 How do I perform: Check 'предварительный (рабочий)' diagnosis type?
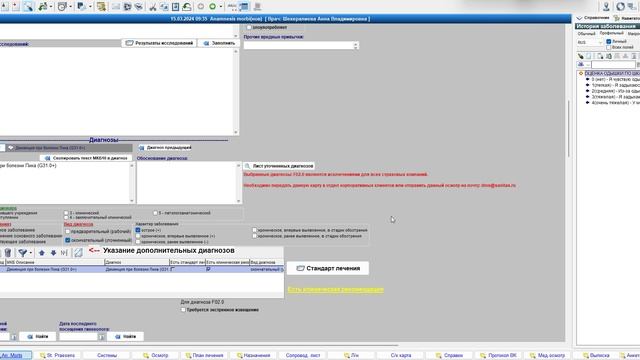tap(68, 231)
